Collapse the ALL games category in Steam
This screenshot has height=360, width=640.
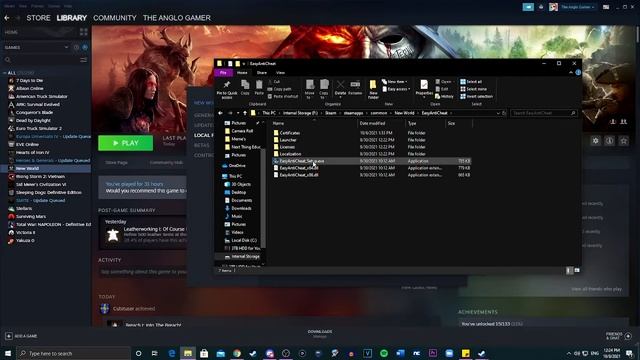point(4,73)
